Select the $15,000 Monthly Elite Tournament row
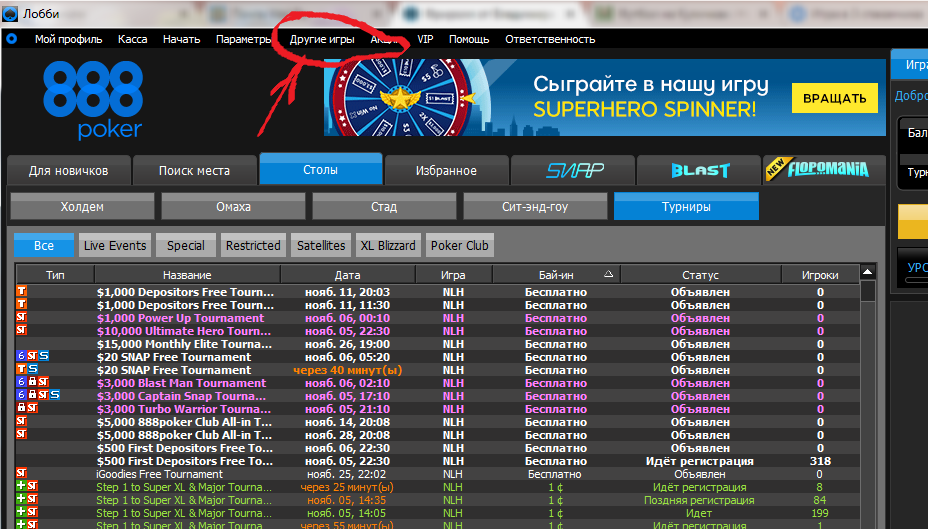Screen dimensions: 928x529 click(437, 344)
